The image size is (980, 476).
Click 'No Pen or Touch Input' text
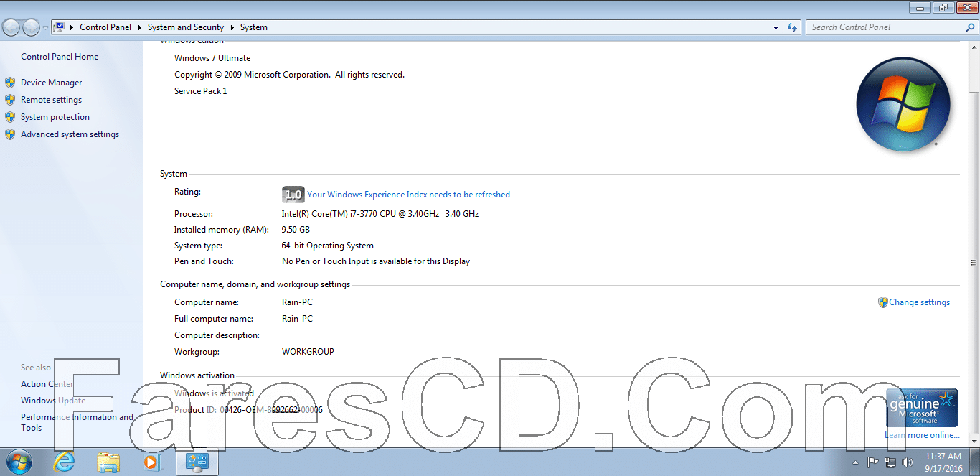[376, 261]
